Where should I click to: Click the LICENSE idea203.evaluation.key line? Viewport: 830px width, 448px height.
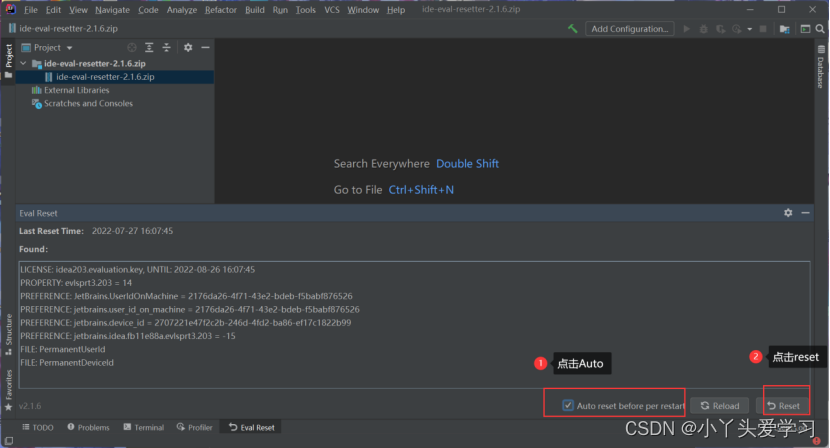(138, 270)
